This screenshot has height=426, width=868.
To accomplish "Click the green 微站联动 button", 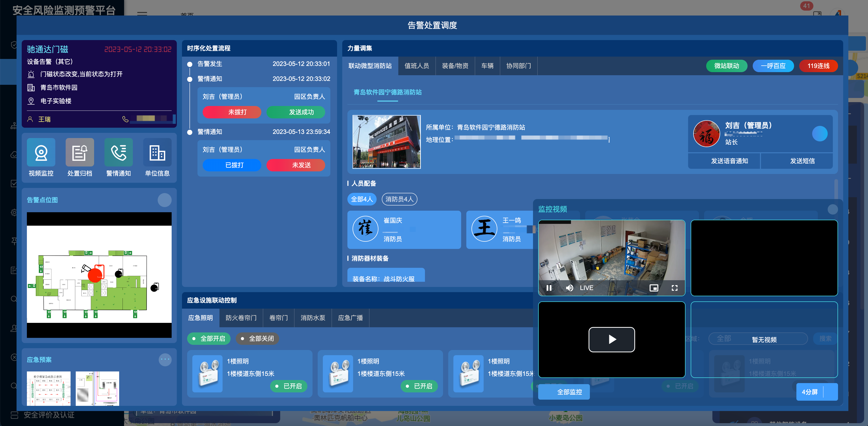I will 726,66.
